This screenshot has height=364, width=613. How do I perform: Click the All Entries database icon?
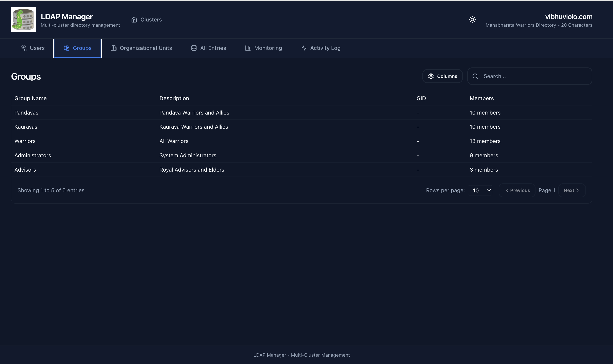coord(194,48)
